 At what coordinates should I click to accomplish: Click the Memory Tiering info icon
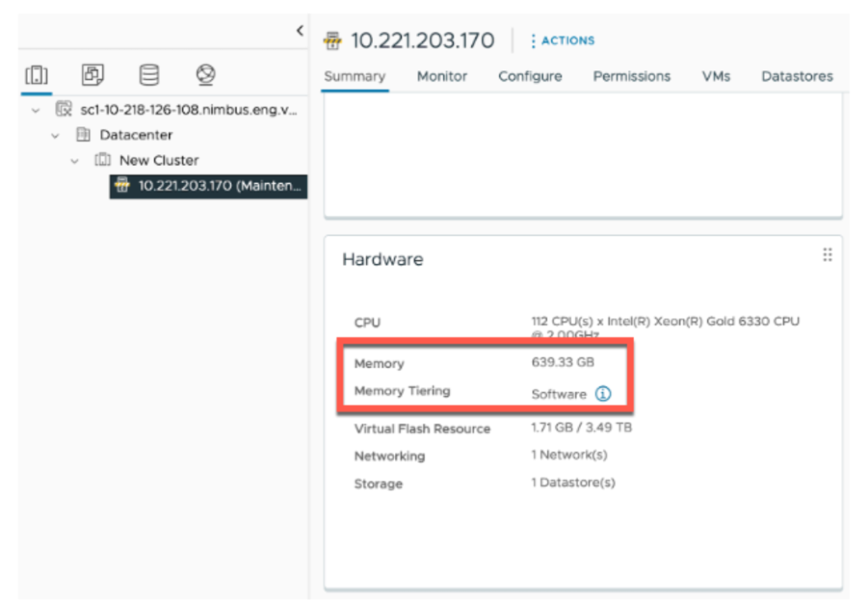click(603, 394)
